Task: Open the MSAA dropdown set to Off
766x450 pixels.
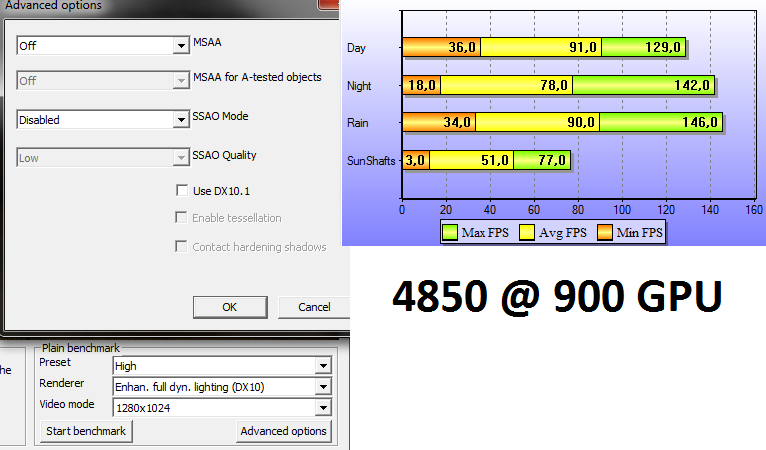Action: point(103,45)
